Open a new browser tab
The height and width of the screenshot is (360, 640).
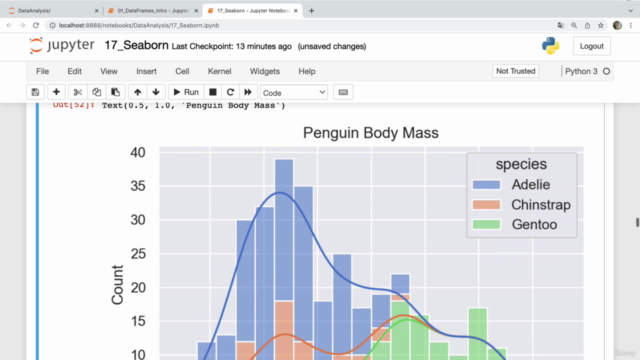311,11
